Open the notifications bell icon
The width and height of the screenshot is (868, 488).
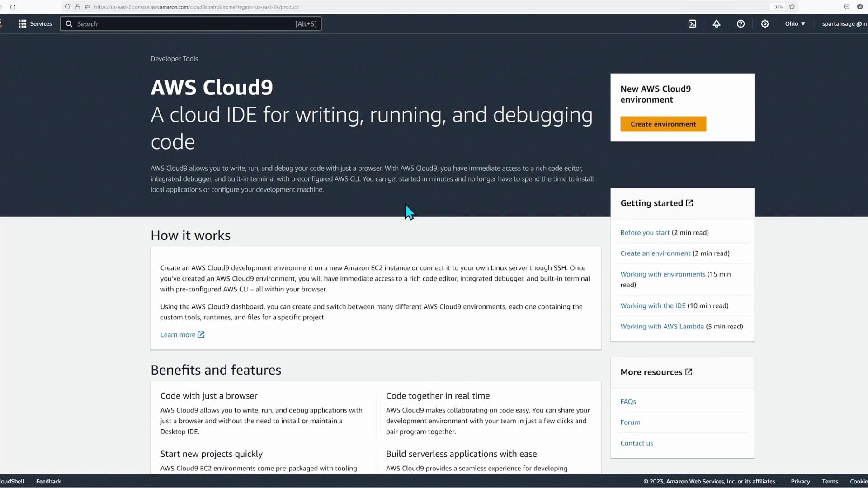[x=717, y=24]
